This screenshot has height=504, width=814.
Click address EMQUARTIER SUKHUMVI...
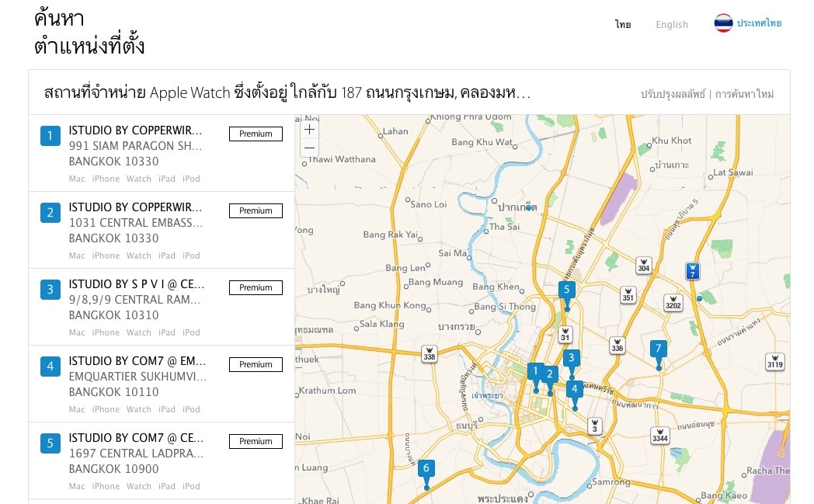click(137, 377)
